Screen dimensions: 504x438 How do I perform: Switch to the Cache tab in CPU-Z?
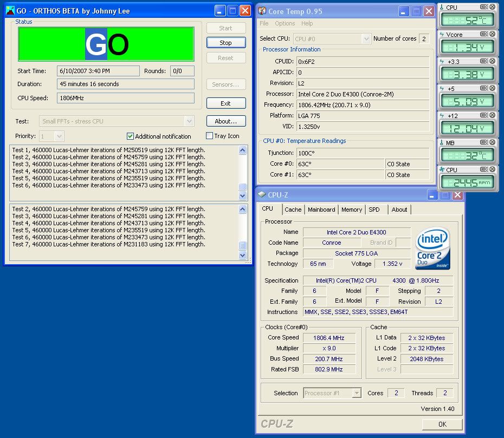click(293, 210)
